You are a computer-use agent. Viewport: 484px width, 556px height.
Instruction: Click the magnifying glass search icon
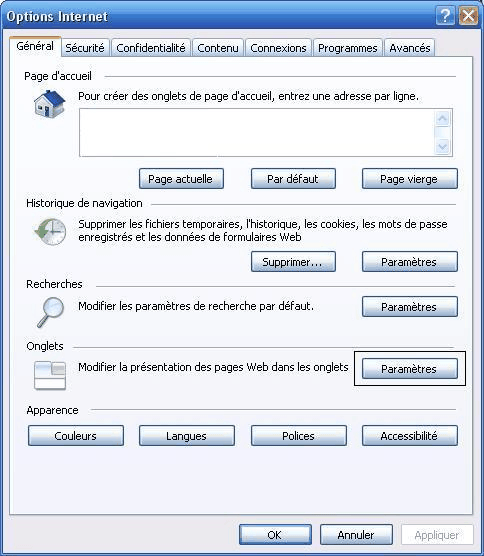click(50, 312)
